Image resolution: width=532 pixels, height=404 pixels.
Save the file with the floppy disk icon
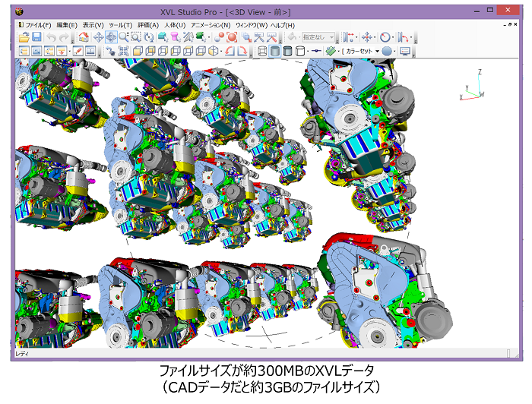(36, 36)
